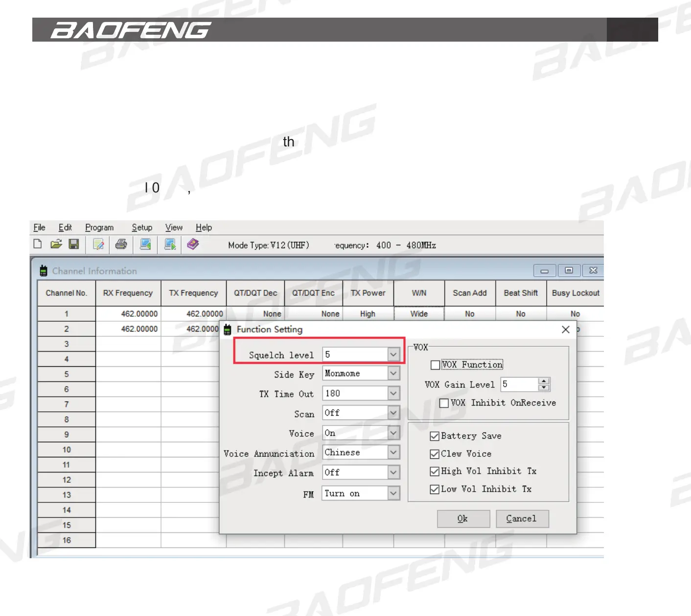The width and height of the screenshot is (691, 616).
Task: Click the "High" TX Power cell
Action: click(368, 314)
